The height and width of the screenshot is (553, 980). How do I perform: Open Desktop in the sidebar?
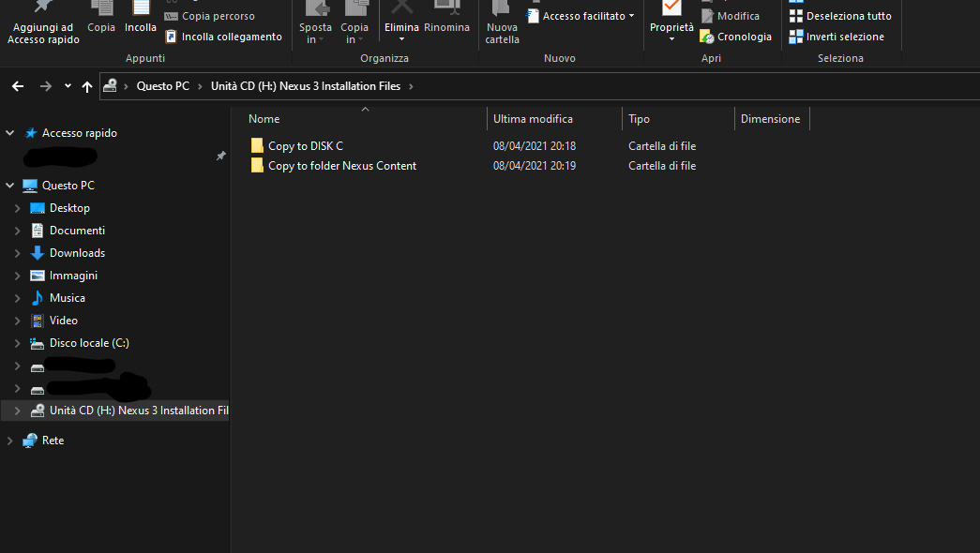coord(70,208)
